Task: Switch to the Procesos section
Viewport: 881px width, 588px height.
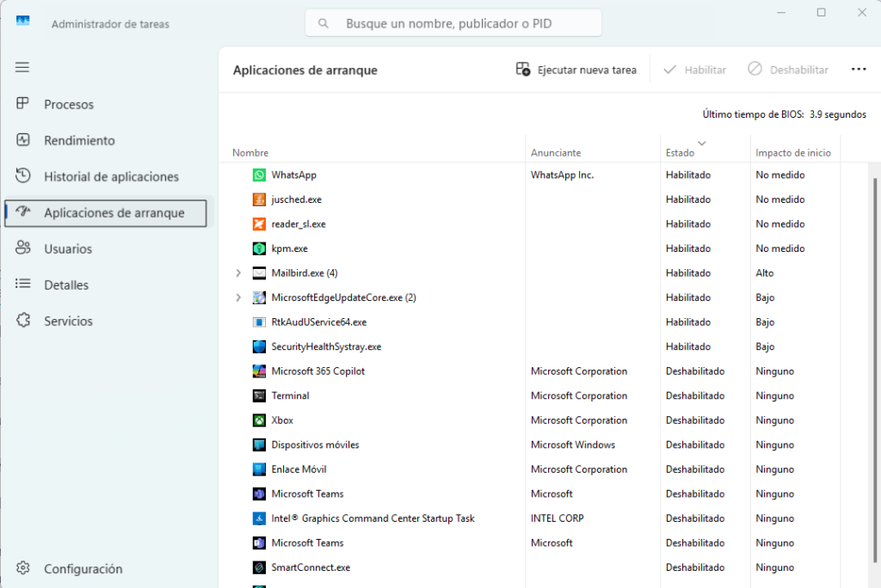Action: point(22,104)
